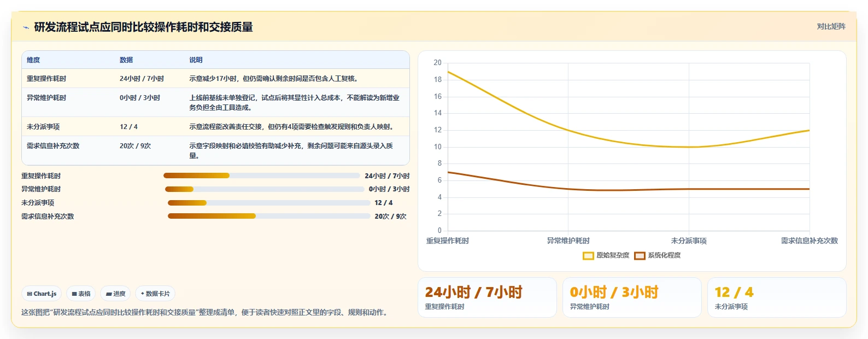The image size is (868, 339).
Task: Toggle the 系统化程度 legend swatch
Action: point(640,255)
